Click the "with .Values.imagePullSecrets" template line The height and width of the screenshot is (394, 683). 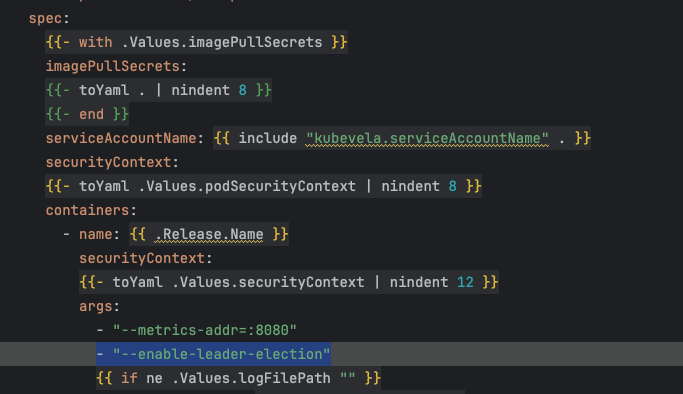[196, 42]
